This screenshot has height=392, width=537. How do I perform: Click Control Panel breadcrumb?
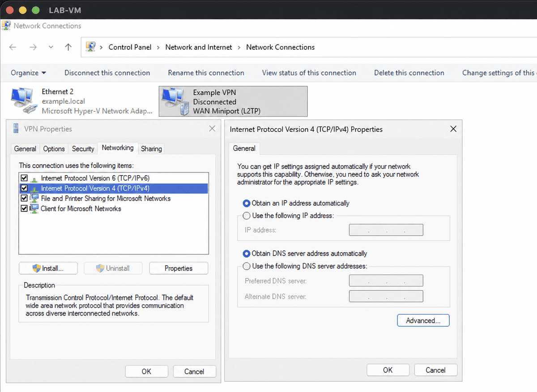point(130,47)
